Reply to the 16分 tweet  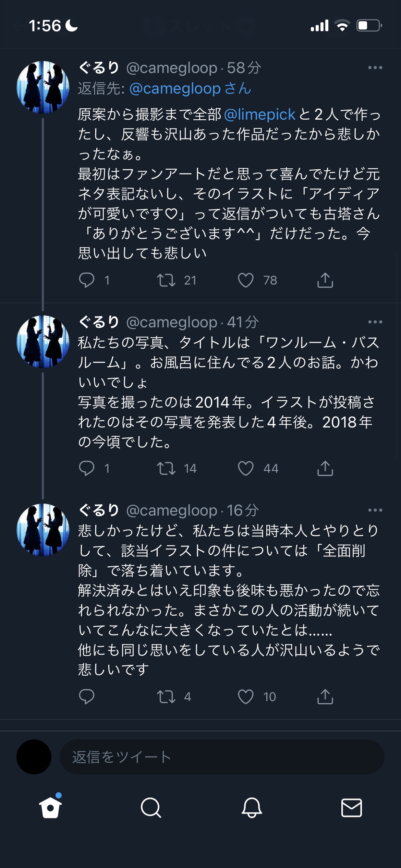(x=86, y=697)
